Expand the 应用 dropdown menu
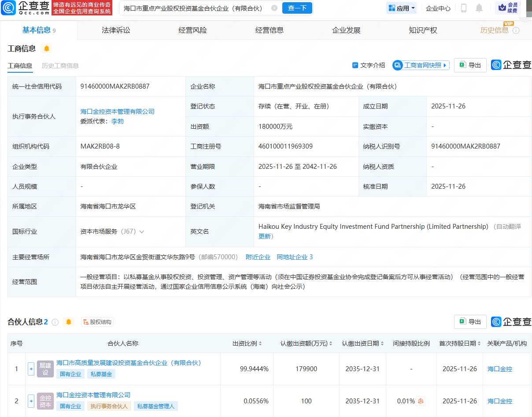532x417 pixels. click(x=402, y=8)
